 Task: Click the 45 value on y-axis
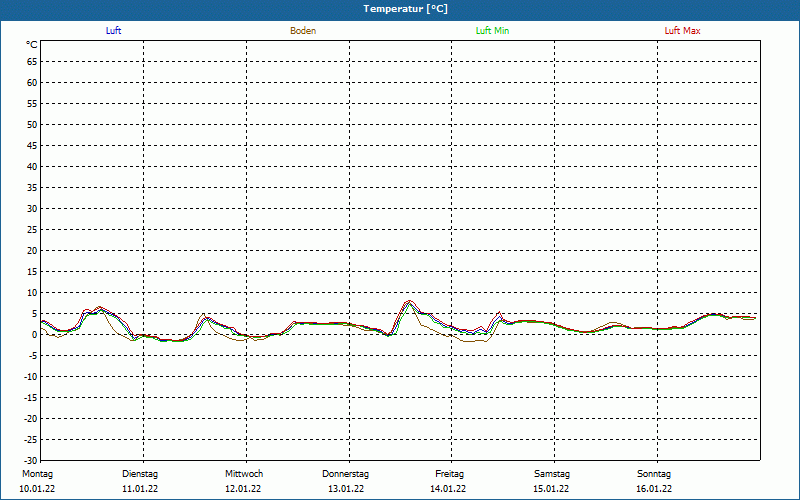(x=32, y=146)
